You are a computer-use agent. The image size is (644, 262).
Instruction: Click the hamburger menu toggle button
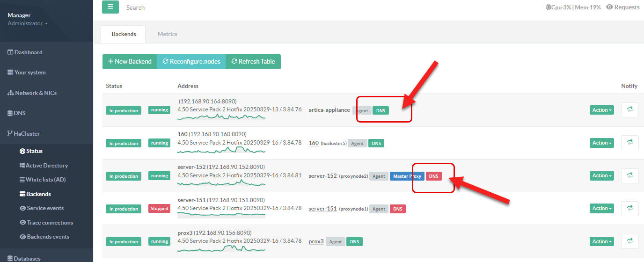tap(110, 7)
